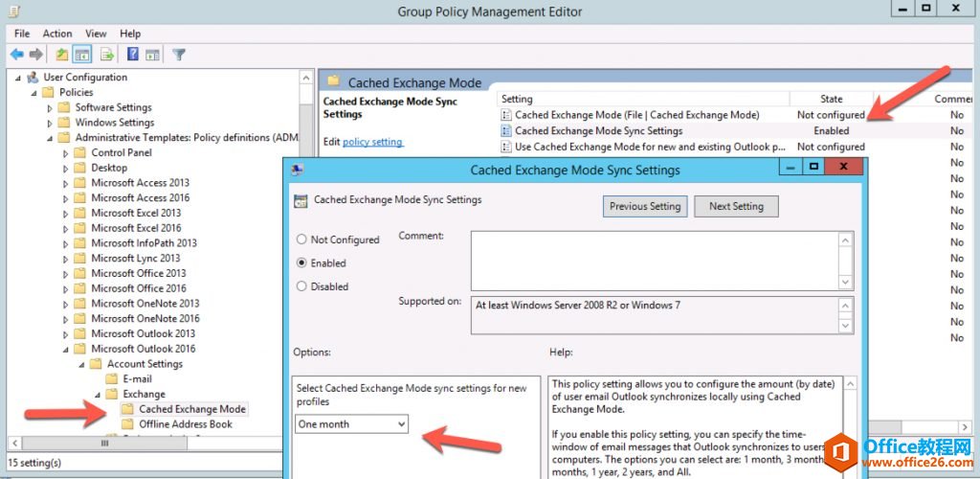Toggle the Show/Hide Console Tree icon

tap(82, 54)
